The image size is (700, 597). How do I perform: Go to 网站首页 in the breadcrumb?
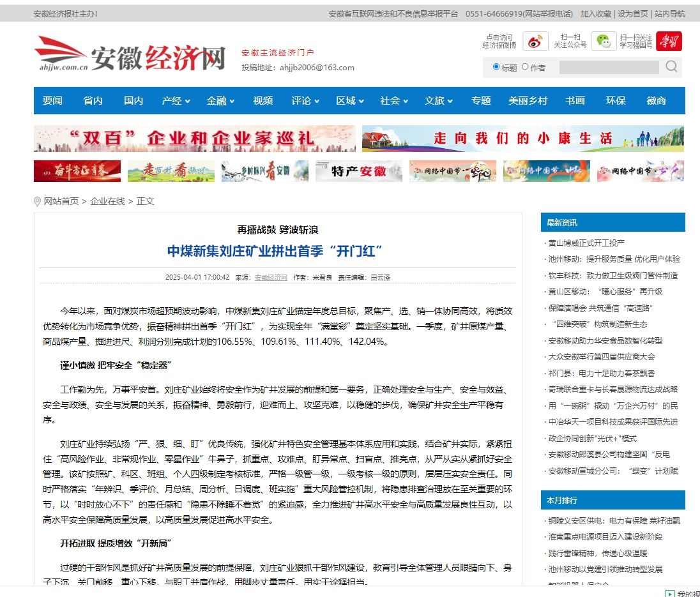(x=61, y=201)
